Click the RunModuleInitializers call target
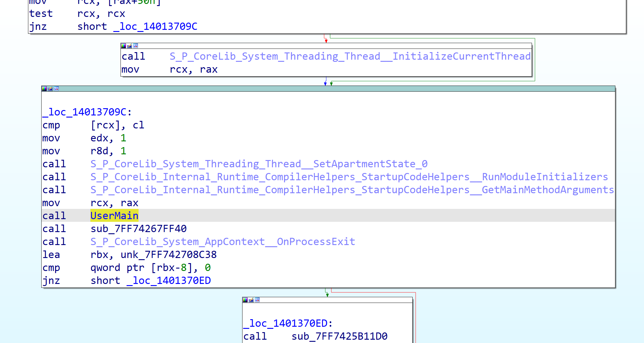This screenshot has height=343, width=644. tap(349, 177)
